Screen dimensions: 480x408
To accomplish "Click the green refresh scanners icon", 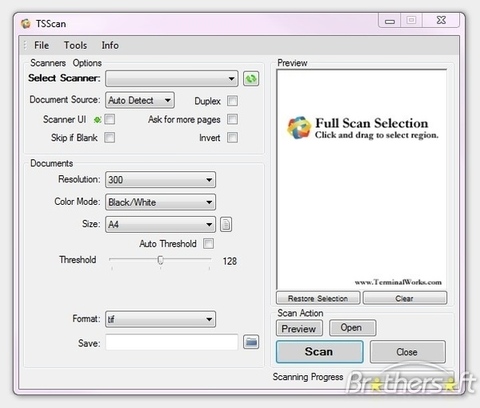I will point(251,79).
